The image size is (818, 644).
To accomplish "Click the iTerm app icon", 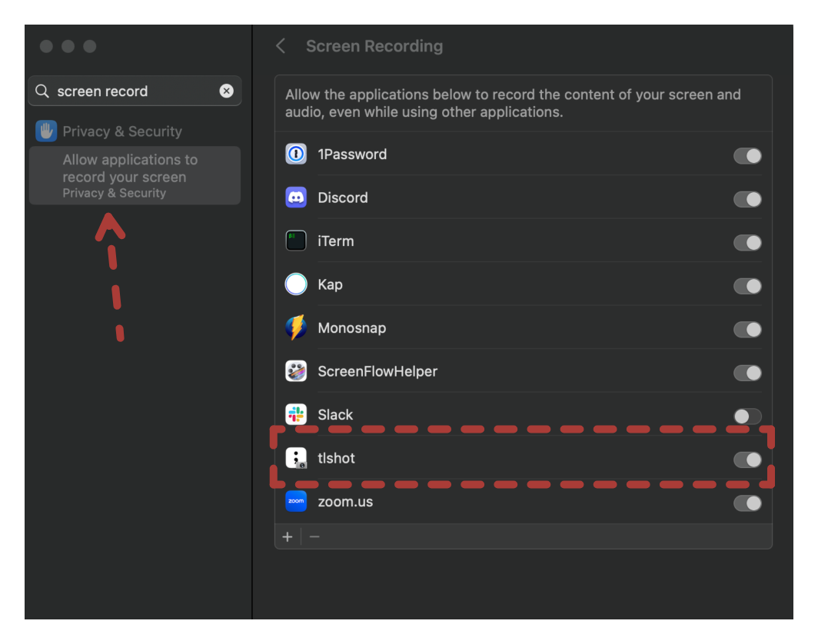I will (296, 241).
